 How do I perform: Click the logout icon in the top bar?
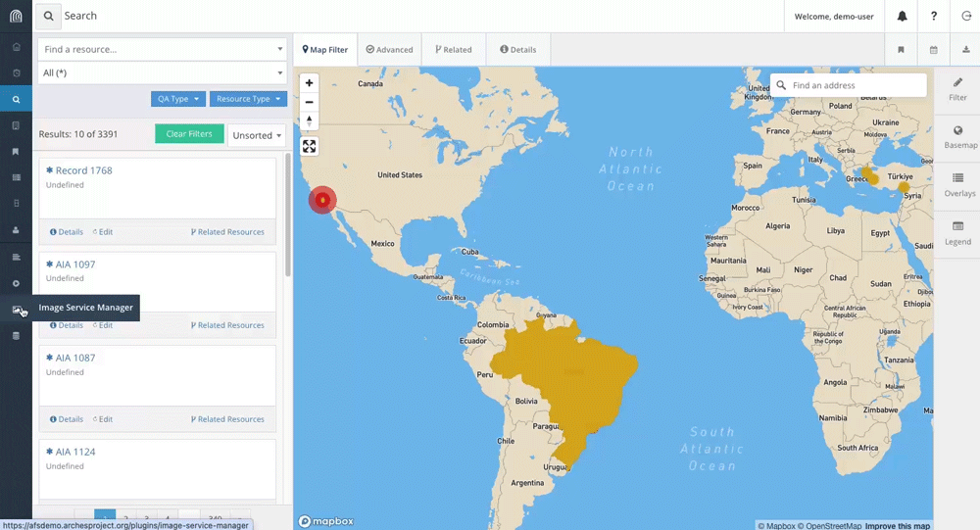click(x=965, y=17)
